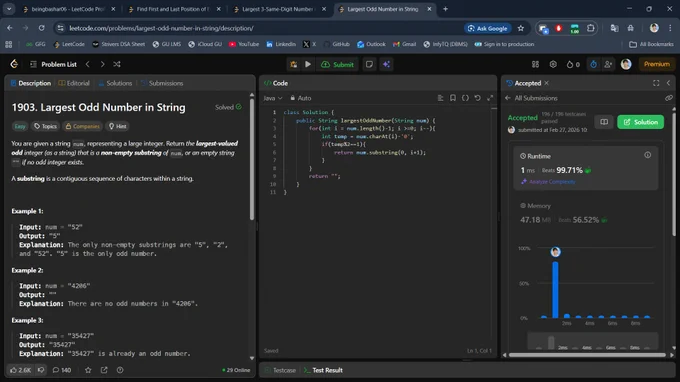This screenshot has height=382, width=680.
Task: Reset code with the undo arrow icon
Action: [x=477, y=98]
